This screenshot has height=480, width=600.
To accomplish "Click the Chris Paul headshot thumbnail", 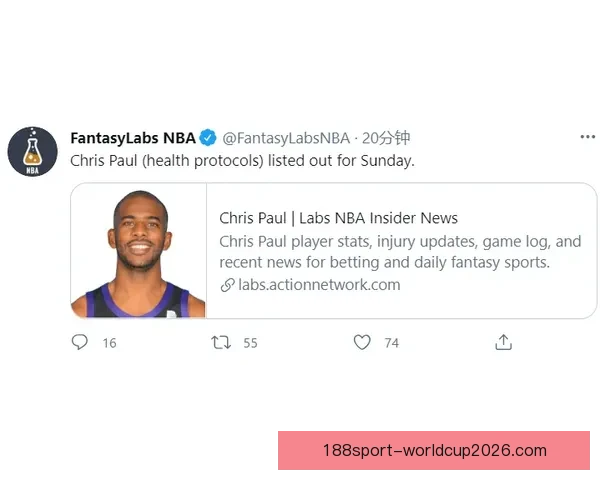I will [x=139, y=251].
